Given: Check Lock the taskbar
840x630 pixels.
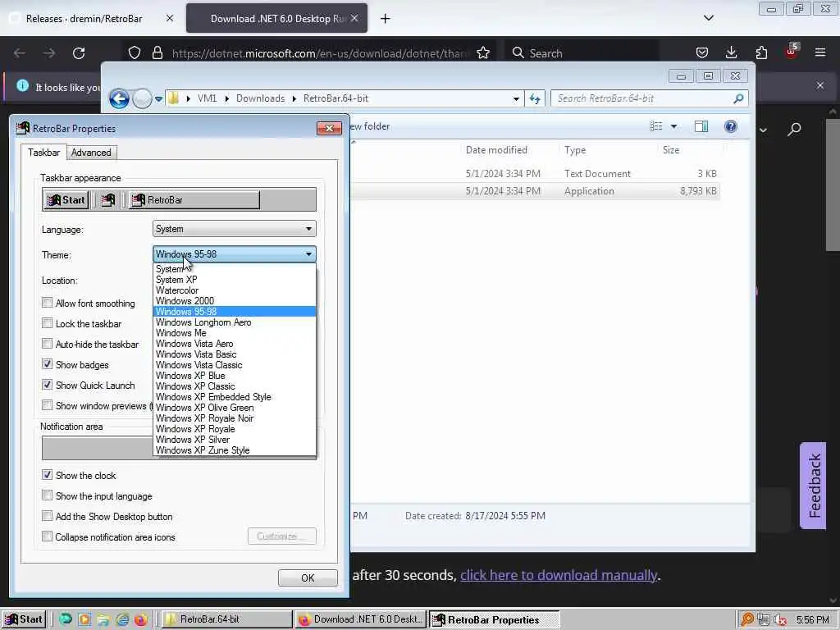Looking at the screenshot, I should tap(47, 323).
